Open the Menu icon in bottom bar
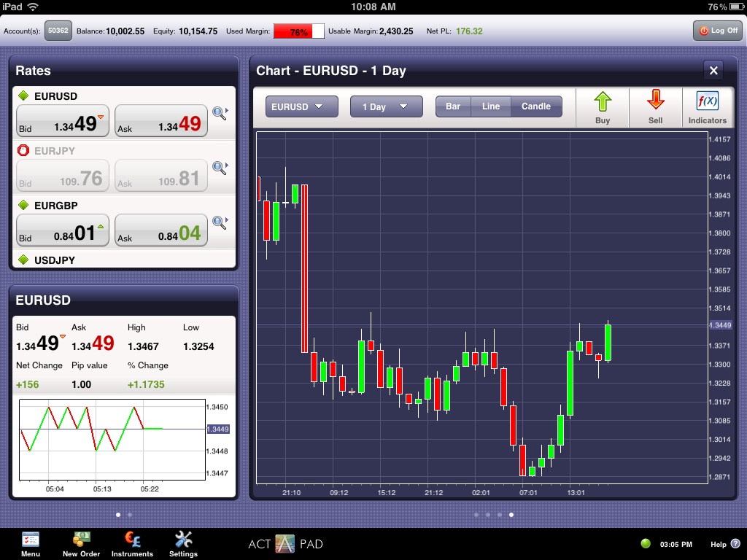This screenshot has height=560, width=747. pos(31,540)
